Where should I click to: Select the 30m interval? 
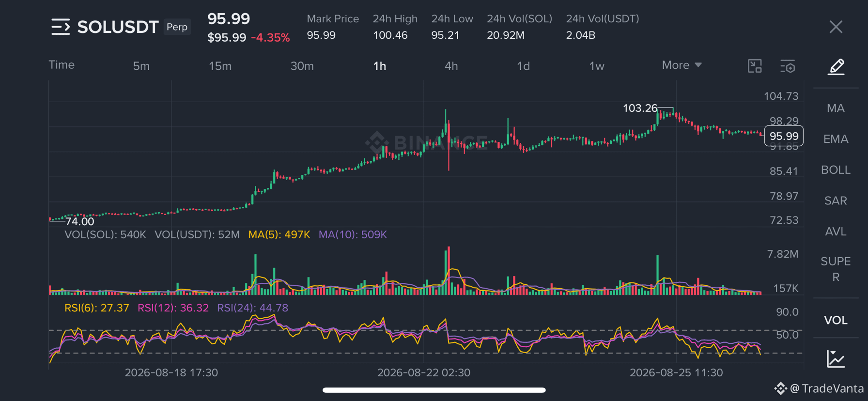coord(302,66)
